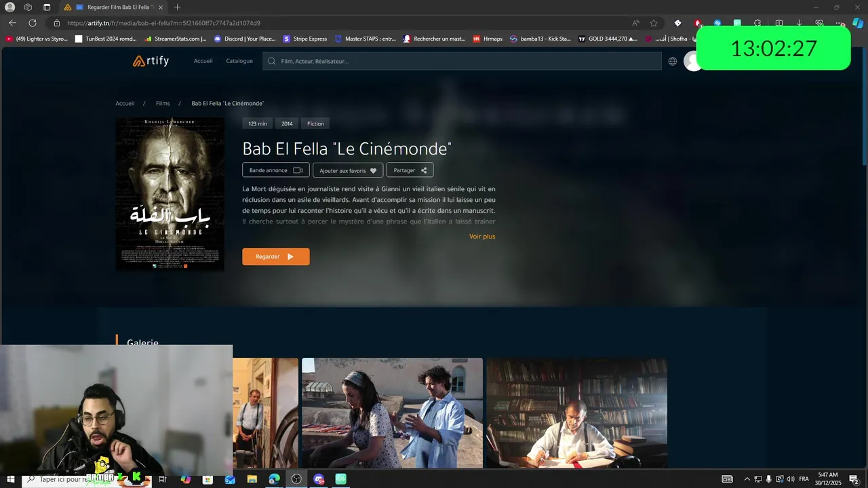Click the tray volume speaker icon
The width and height of the screenshot is (868, 488).
(x=791, y=479)
